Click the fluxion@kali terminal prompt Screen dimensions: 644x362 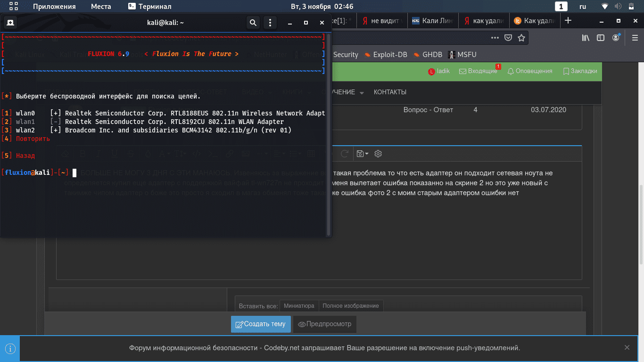click(35, 173)
